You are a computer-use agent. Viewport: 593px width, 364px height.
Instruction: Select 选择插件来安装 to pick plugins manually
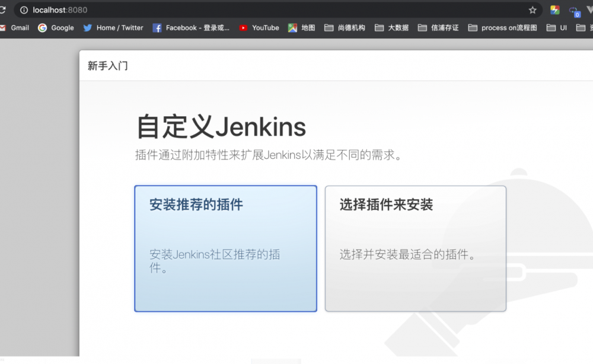coord(415,248)
